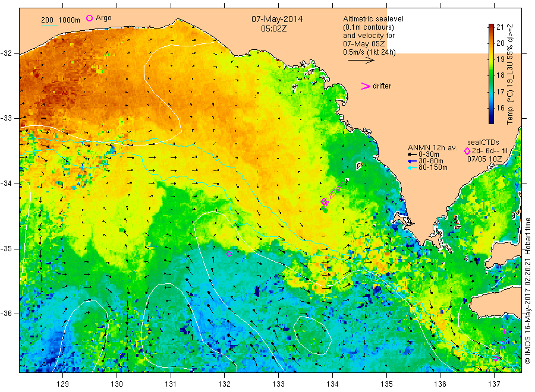Click the 'sealCTDs' legend heading

(483, 143)
